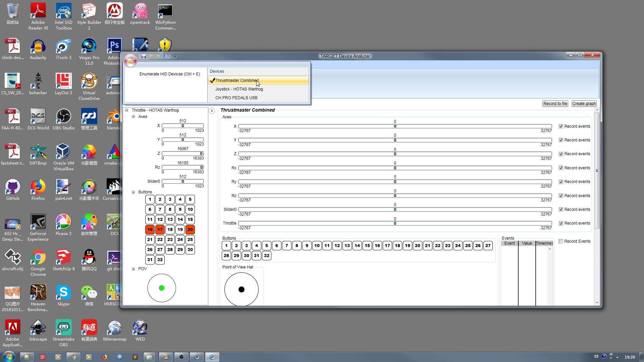Viewport: 644px width, 362px height.
Task: Open Adobe Reader XI desktop icon
Action: [38, 16]
